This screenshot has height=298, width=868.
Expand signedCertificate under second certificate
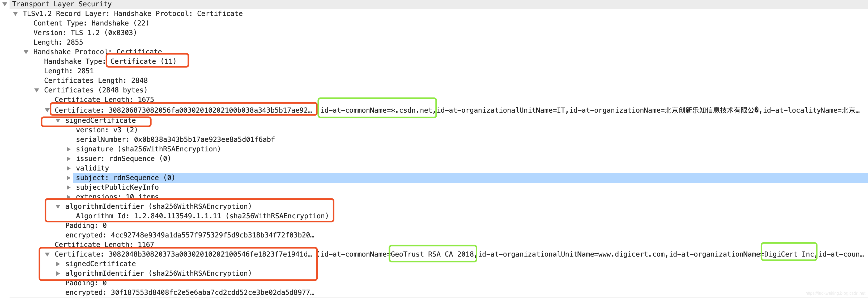click(58, 264)
